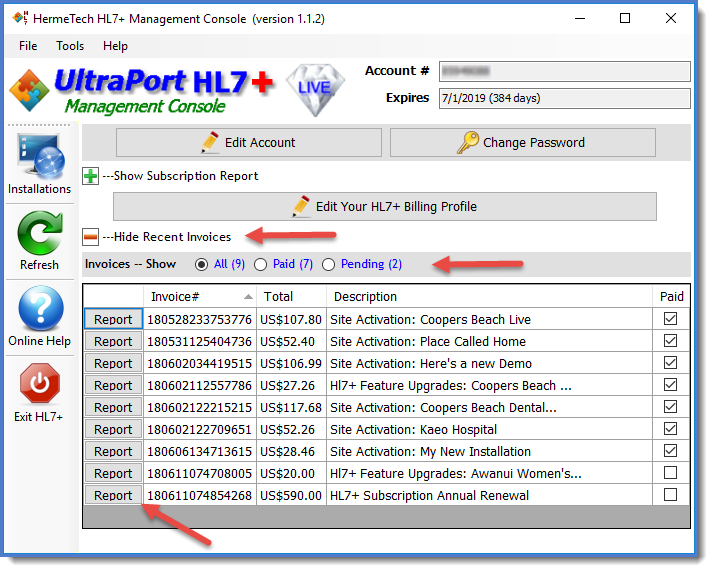Viewport: 713px width, 572px height.
Task: Click the Expires date field
Action: point(563,98)
